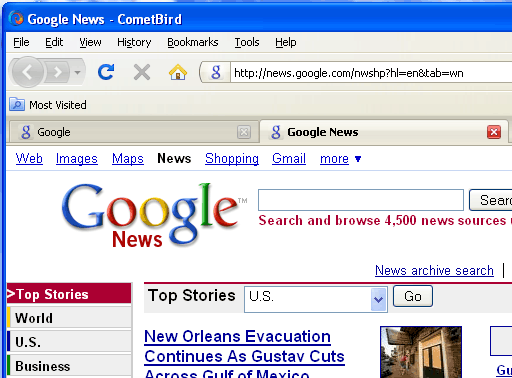Open the navigation history dropdown arrow
Image resolution: width=512 pixels, height=378 pixels.
77,72
